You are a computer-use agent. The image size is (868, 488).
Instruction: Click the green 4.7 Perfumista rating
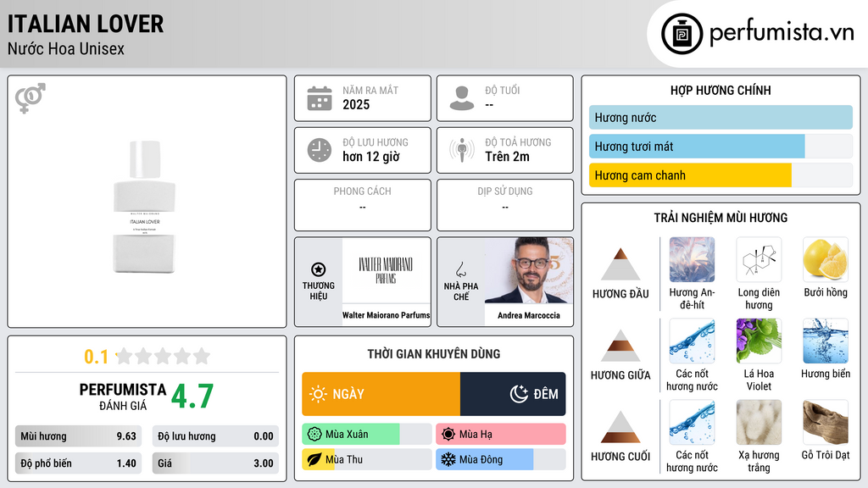192,396
